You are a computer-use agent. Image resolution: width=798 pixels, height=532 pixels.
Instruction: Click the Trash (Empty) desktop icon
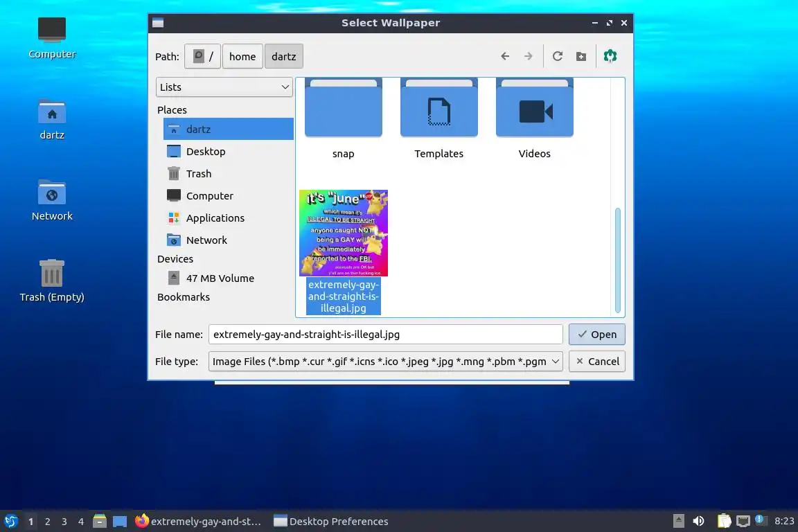tap(52, 281)
